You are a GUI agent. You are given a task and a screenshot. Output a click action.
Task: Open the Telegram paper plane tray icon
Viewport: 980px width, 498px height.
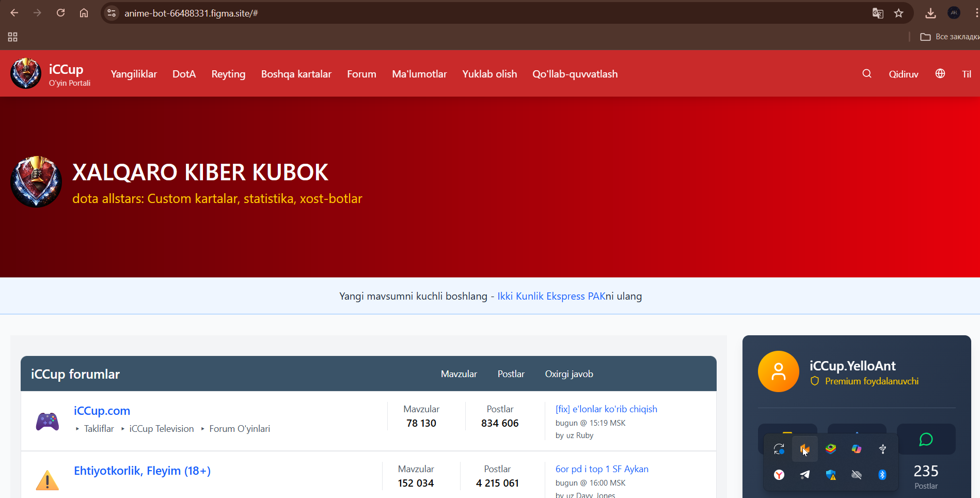(805, 475)
